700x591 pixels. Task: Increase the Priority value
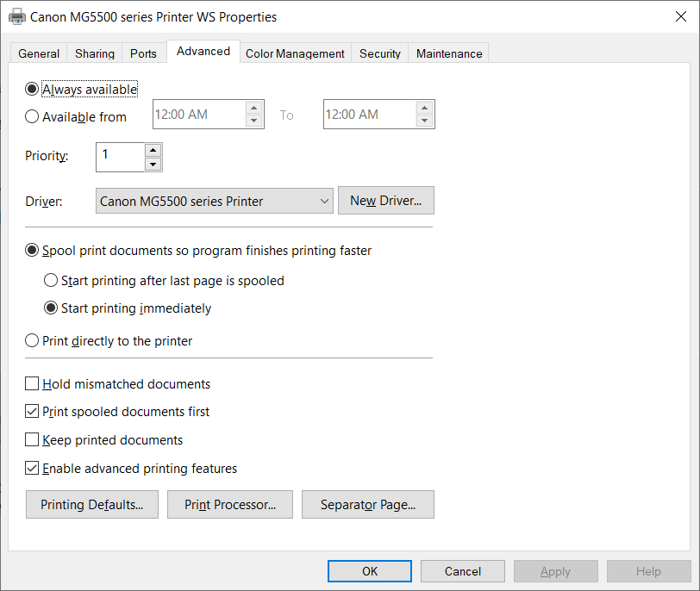153,150
